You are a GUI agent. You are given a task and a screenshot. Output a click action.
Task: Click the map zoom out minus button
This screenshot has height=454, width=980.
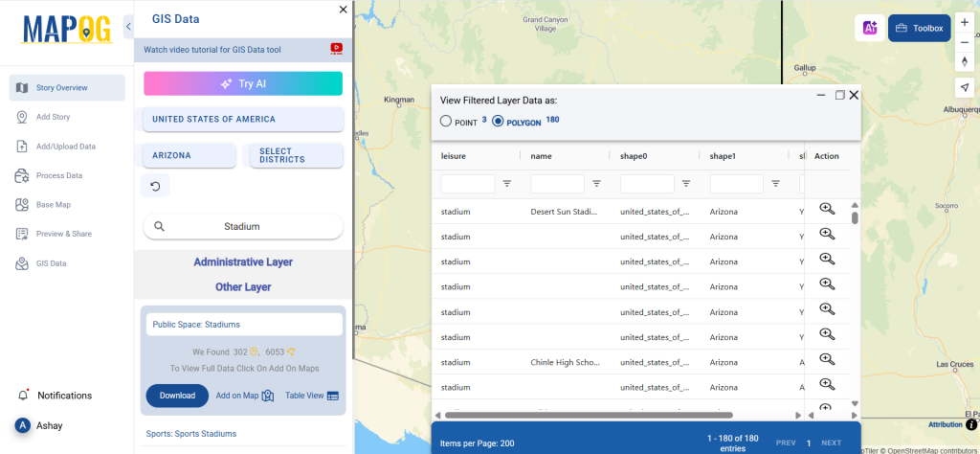964,41
